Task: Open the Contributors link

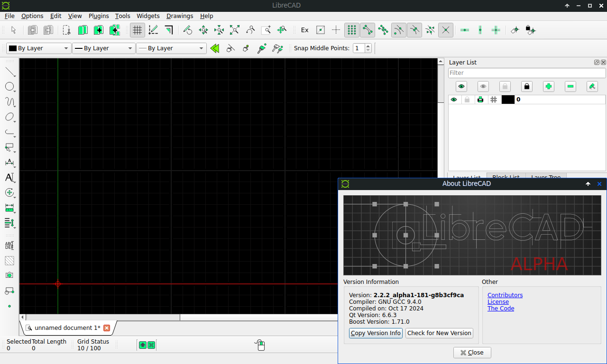Action: [x=505, y=295]
